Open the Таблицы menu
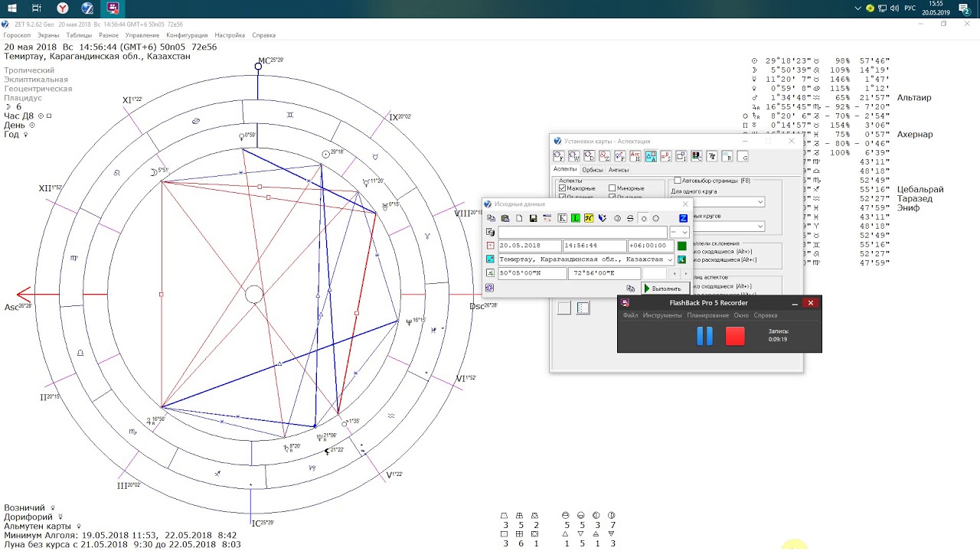The width and height of the screenshot is (980, 551). tap(79, 35)
